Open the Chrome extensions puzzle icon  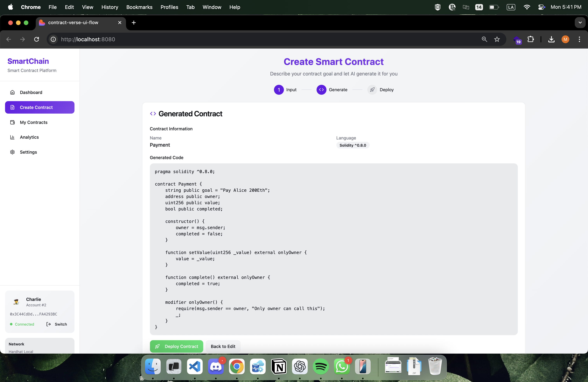tap(530, 39)
